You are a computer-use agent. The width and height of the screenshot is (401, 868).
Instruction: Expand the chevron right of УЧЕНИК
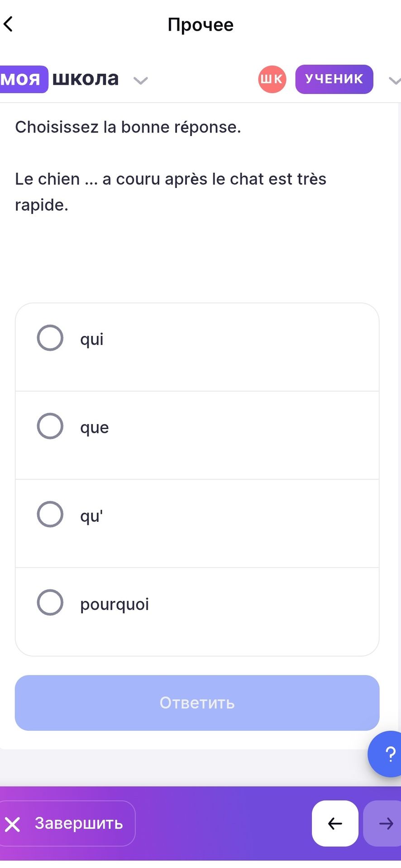click(394, 80)
